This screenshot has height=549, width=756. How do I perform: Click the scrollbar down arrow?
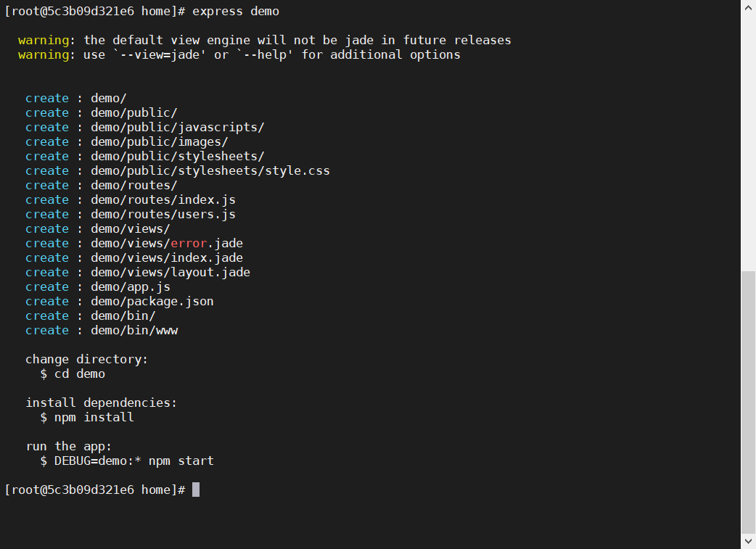coord(748,541)
